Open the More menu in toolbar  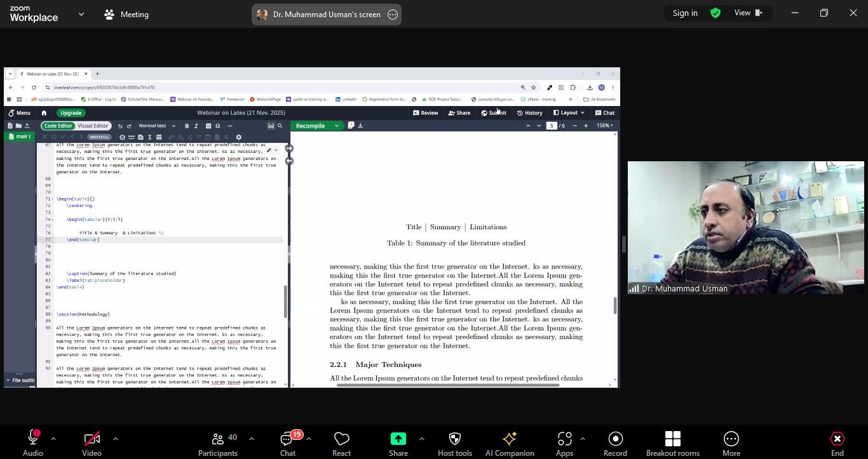coord(731,443)
